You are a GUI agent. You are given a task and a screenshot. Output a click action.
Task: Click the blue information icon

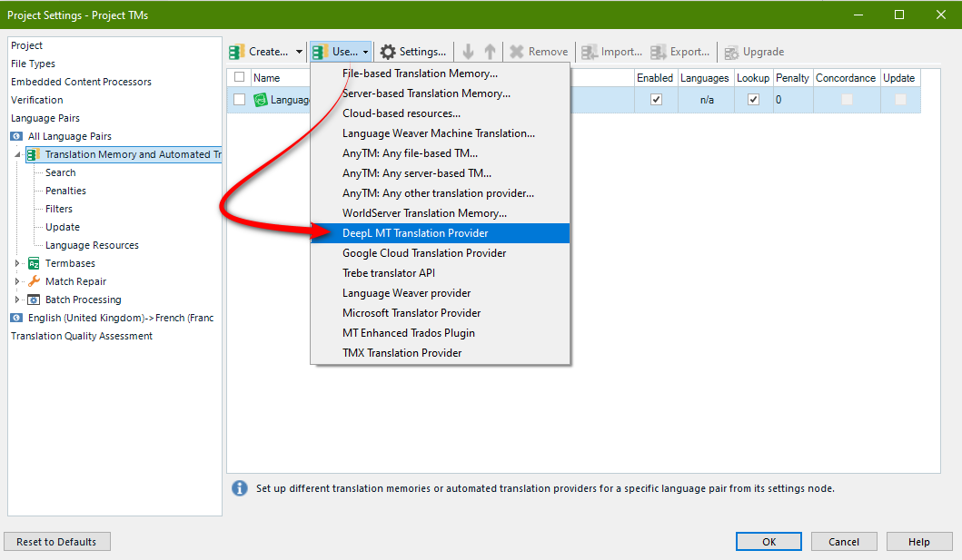click(x=239, y=488)
